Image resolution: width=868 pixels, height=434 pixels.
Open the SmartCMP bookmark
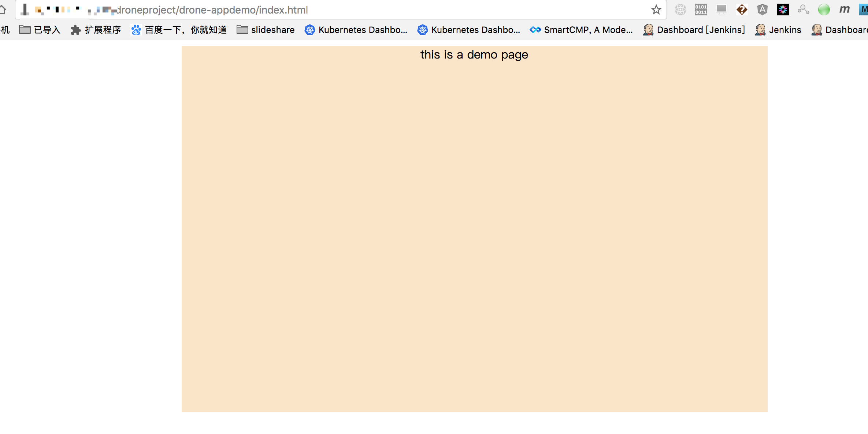pos(581,30)
